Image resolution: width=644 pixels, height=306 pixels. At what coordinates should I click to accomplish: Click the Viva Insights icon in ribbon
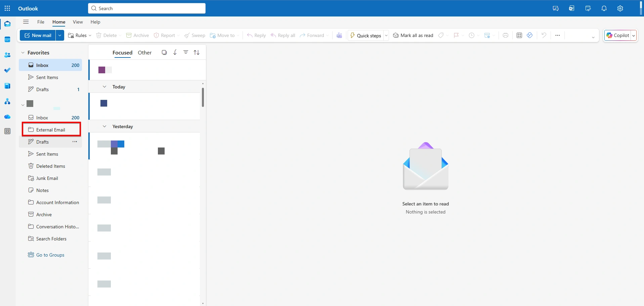(530, 35)
